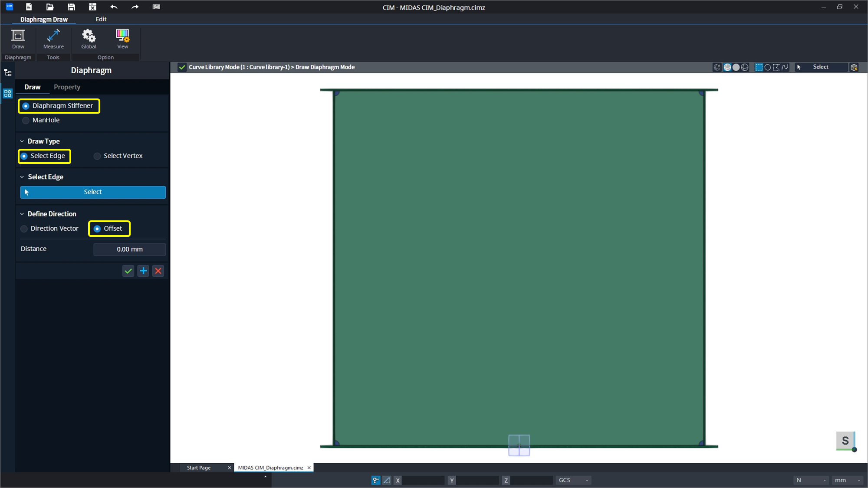Screen dimensions: 868x488
Task: Open a file using the folder icon
Action: click(x=50, y=7)
